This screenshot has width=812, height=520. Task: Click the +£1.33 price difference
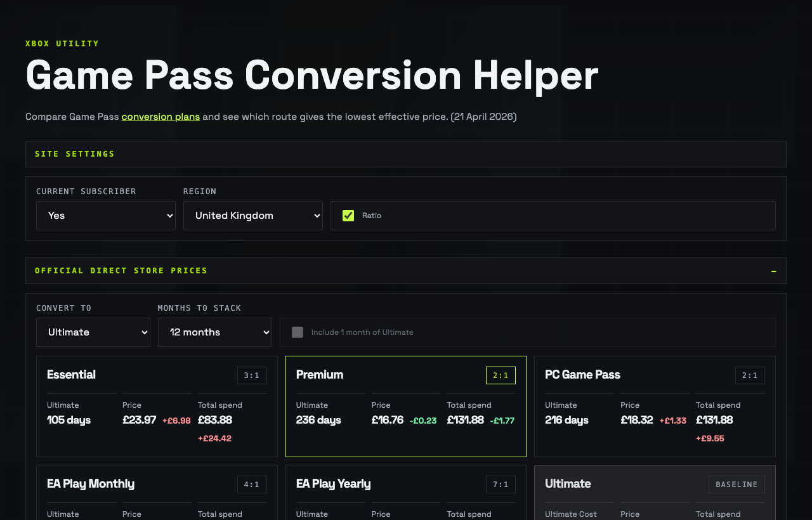point(672,420)
